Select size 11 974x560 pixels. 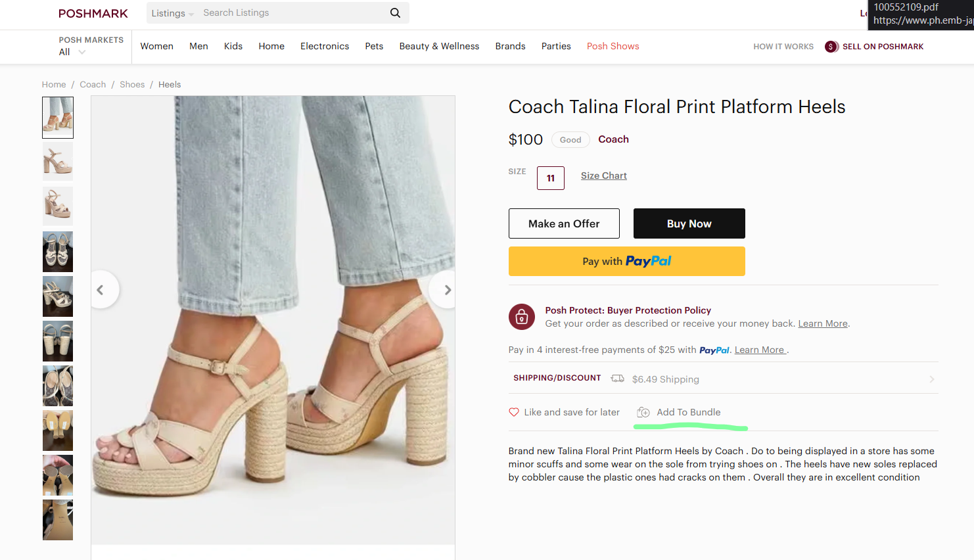pyautogui.click(x=551, y=178)
